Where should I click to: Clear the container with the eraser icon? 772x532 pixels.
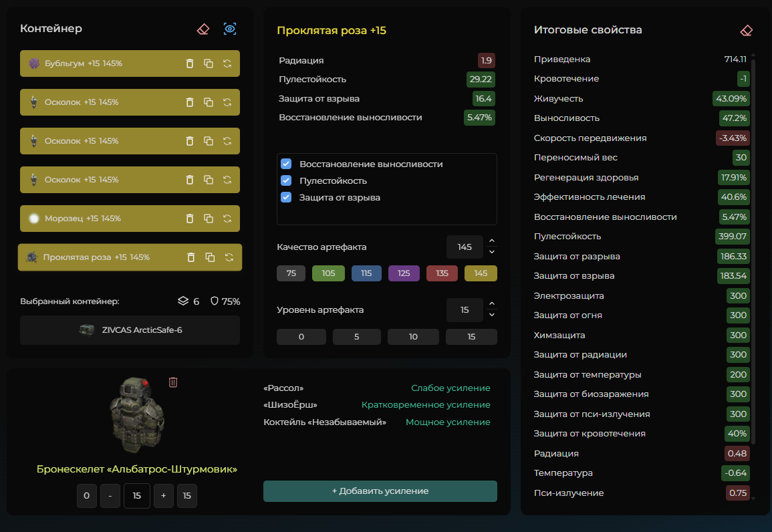pyautogui.click(x=203, y=29)
